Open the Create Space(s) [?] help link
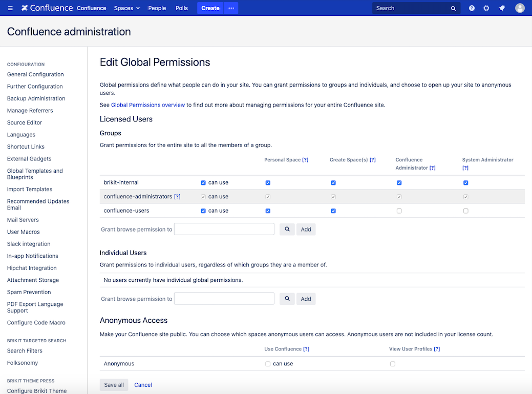Viewport: 532px width, 394px height. click(x=373, y=160)
